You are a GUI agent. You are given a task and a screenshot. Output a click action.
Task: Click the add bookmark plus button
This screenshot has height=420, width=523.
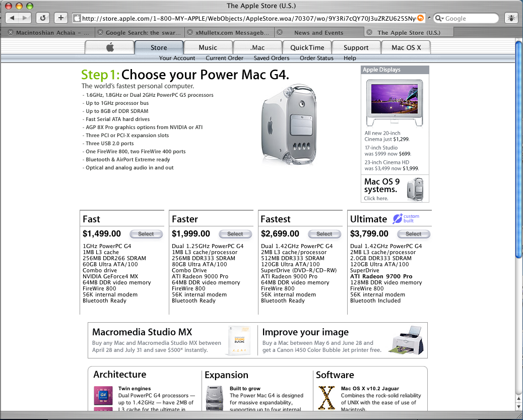coord(60,18)
